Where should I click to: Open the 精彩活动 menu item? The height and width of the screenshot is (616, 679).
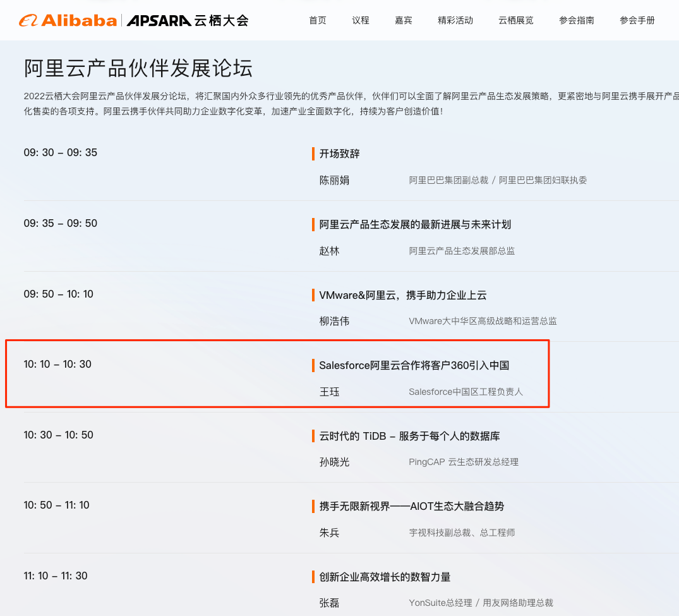[x=455, y=20]
